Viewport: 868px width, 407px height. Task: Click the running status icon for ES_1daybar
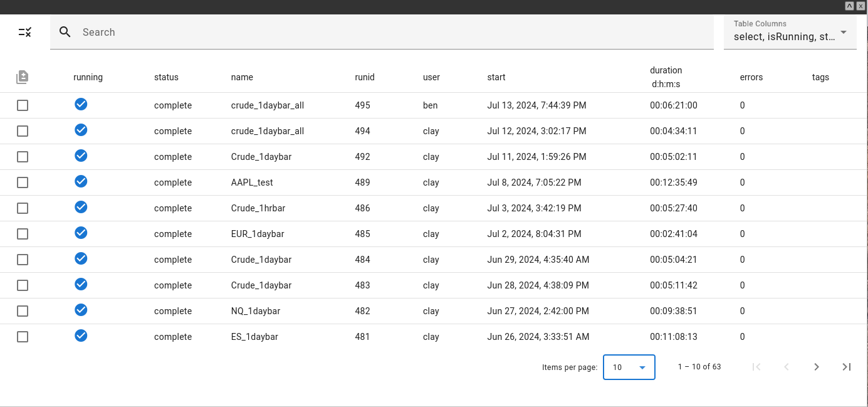tap(81, 336)
